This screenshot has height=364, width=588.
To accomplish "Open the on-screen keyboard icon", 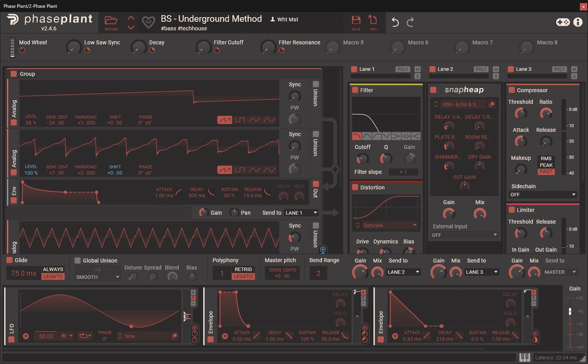I will tap(524, 358).
